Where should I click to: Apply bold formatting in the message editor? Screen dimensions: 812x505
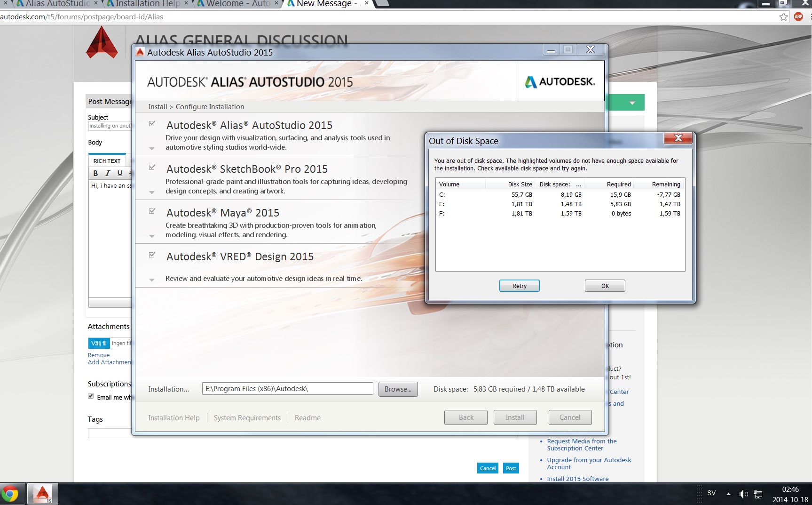click(x=95, y=173)
